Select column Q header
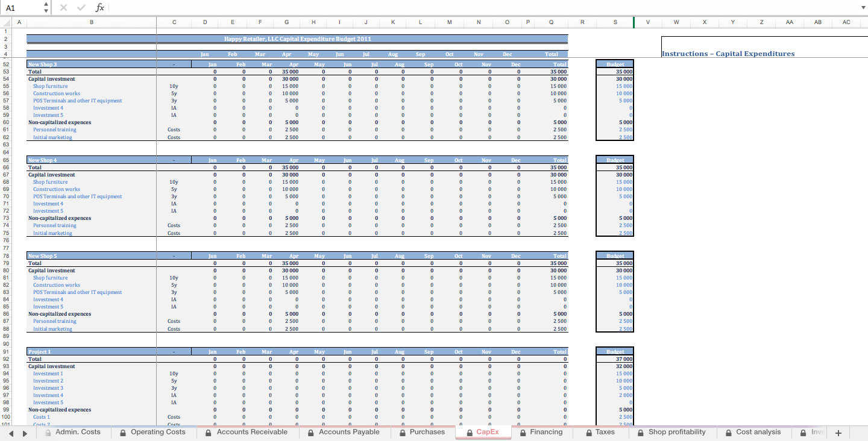 552,22
